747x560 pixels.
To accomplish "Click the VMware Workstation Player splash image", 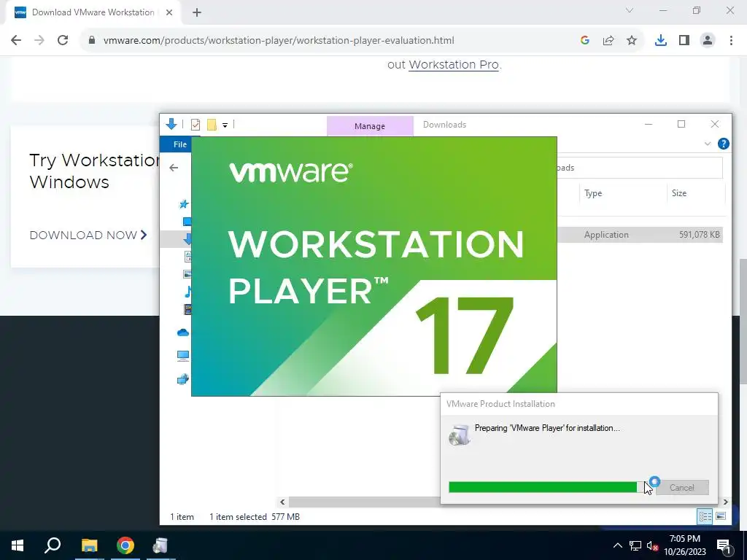I will click(374, 266).
